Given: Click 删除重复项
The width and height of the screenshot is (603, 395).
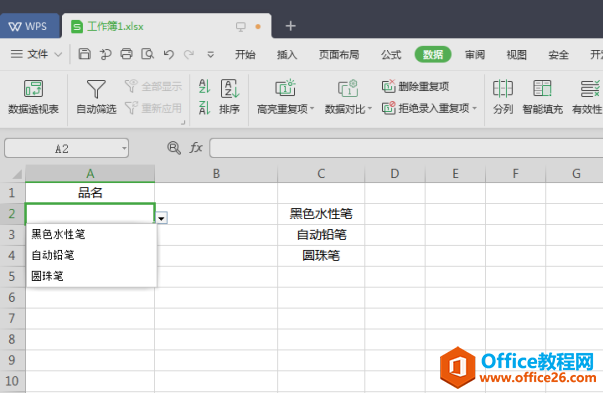Looking at the screenshot, I should point(415,86).
